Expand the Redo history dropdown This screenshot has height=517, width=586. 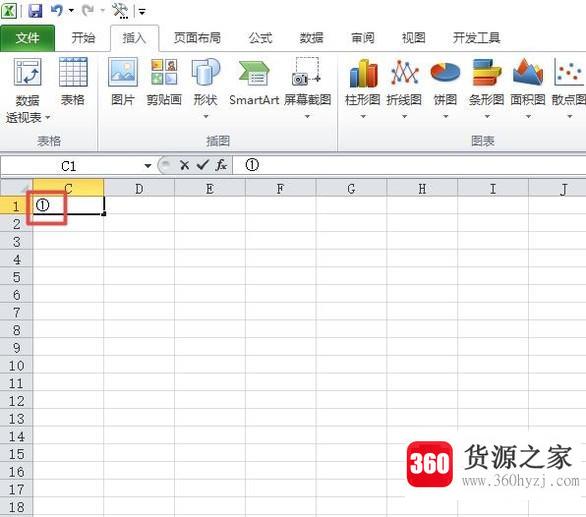(102, 10)
